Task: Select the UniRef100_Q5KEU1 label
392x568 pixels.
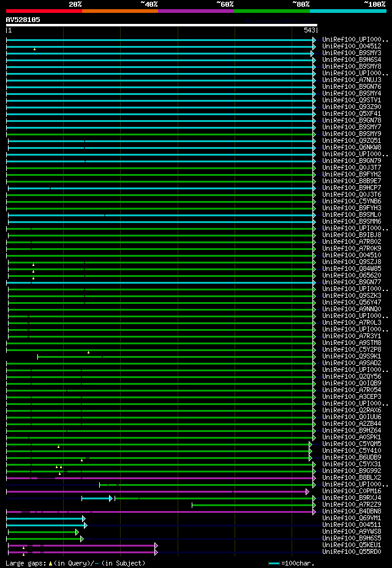Action: [x=352, y=545]
